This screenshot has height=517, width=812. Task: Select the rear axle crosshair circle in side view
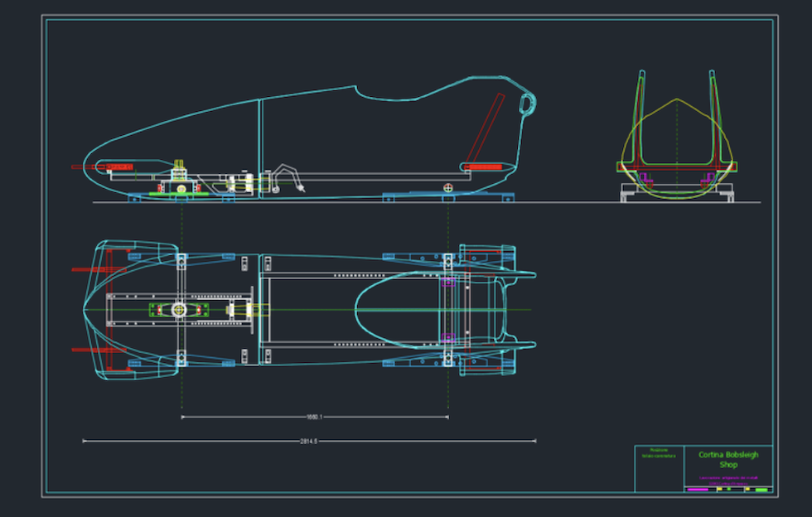[448, 188]
